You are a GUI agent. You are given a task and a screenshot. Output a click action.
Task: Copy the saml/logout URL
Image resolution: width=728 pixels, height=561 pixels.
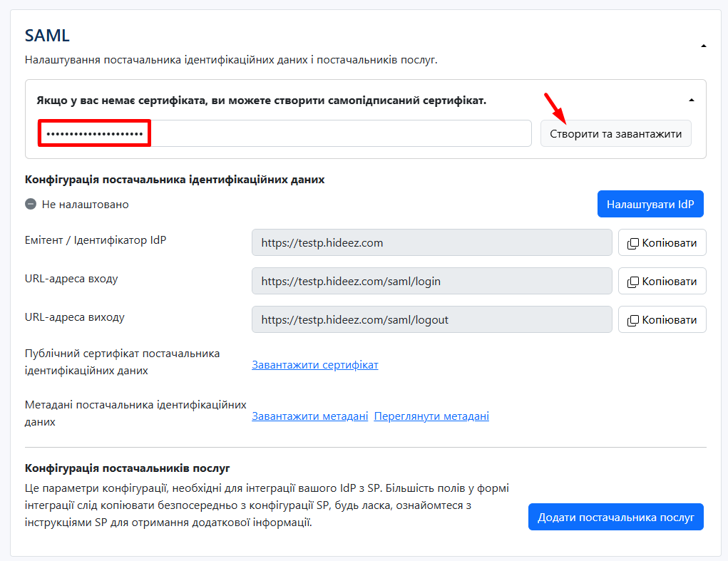click(662, 319)
